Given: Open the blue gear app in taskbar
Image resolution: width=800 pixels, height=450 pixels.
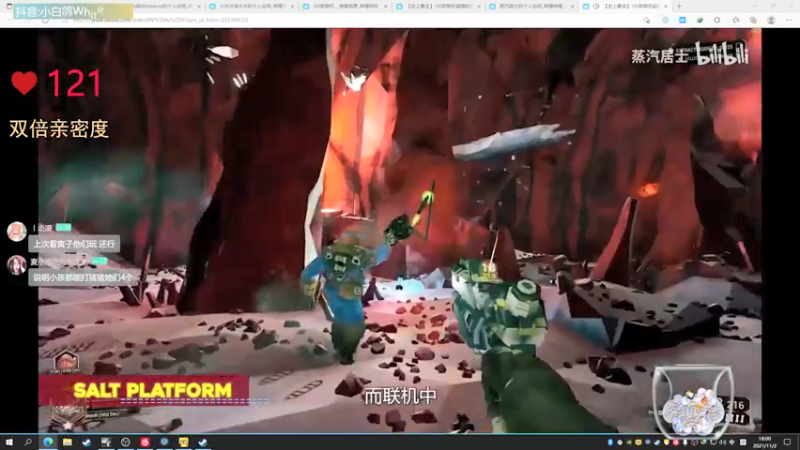Looking at the screenshot, I should (x=164, y=442).
